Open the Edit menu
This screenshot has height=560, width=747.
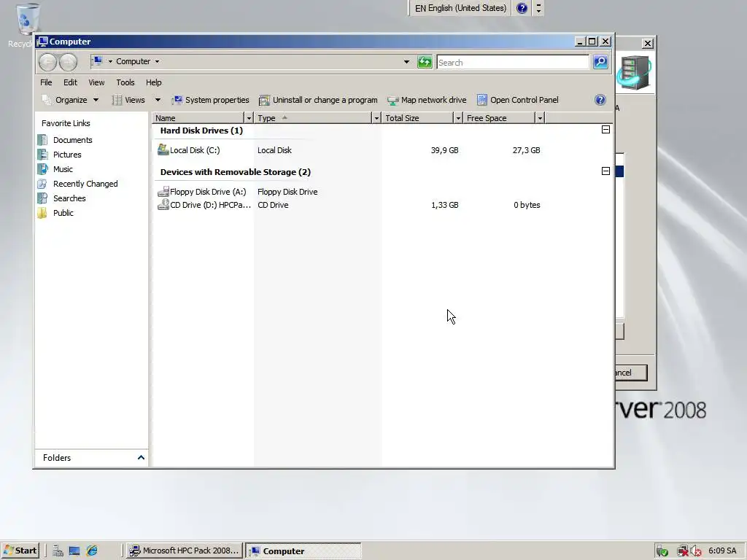[x=70, y=82]
